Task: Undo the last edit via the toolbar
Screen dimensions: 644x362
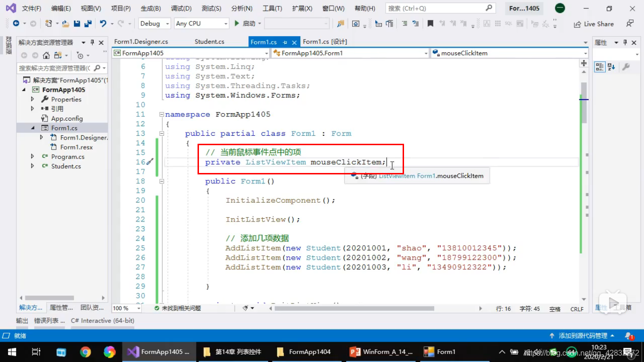Action: click(x=103, y=24)
